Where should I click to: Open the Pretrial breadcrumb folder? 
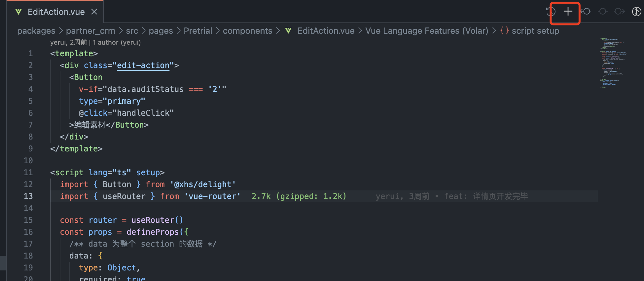tap(198, 31)
